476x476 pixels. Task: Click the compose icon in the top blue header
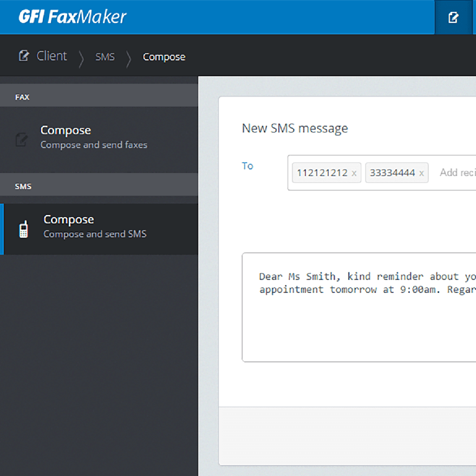click(x=453, y=17)
